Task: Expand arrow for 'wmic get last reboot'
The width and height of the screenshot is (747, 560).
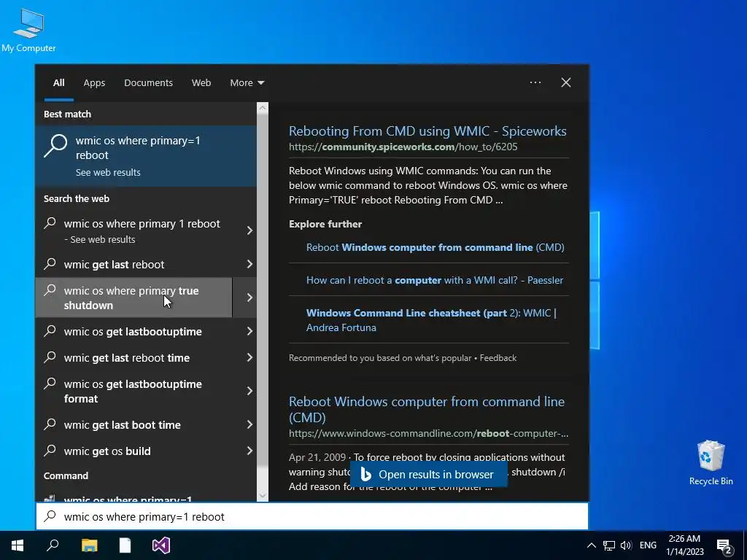Action: tap(249, 264)
